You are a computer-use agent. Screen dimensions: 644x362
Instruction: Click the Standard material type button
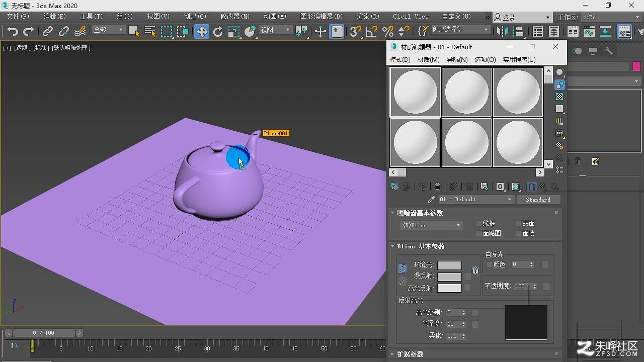[x=538, y=200]
